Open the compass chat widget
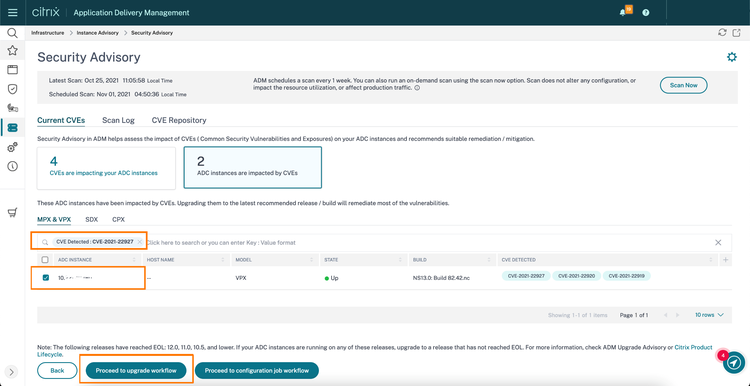 coord(734,363)
